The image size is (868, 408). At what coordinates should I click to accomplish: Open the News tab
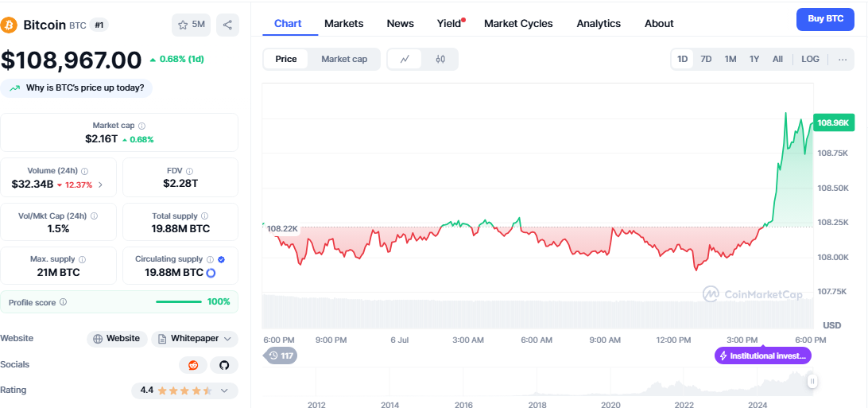(x=401, y=23)
